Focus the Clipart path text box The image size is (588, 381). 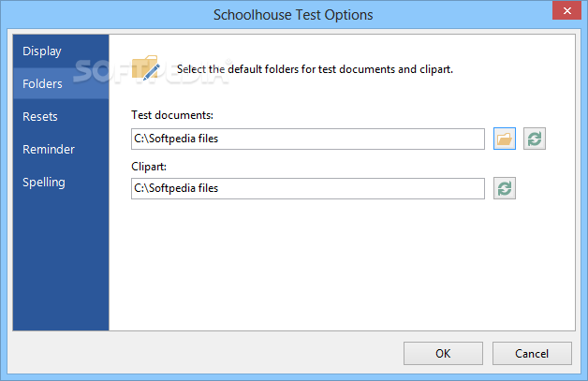coord(308,188)
